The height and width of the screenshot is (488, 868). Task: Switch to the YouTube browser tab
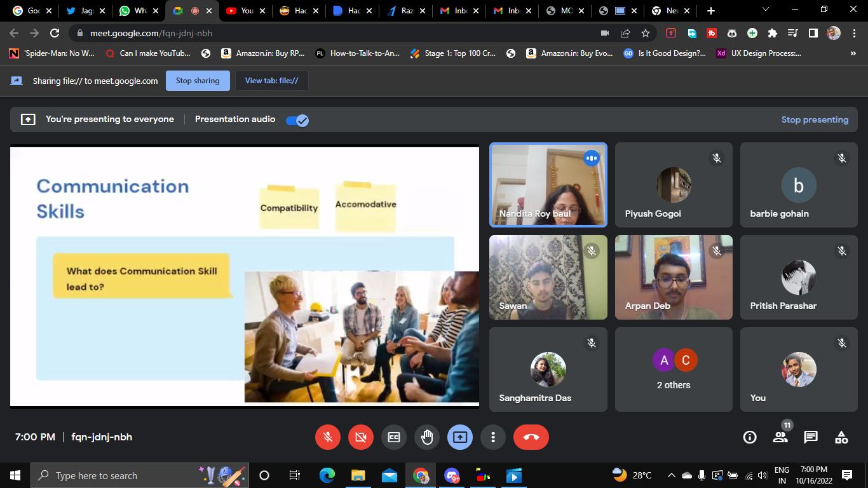tap(240, 11)
